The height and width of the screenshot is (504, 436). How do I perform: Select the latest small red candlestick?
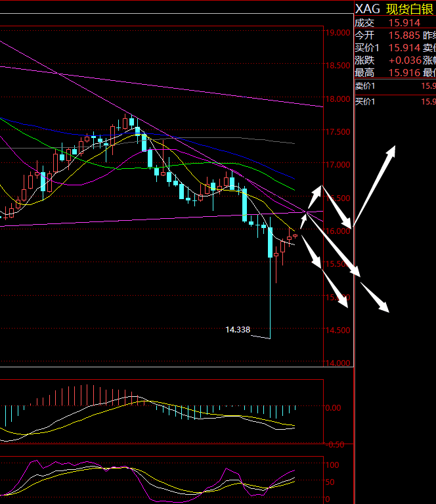tap(295, 236)
